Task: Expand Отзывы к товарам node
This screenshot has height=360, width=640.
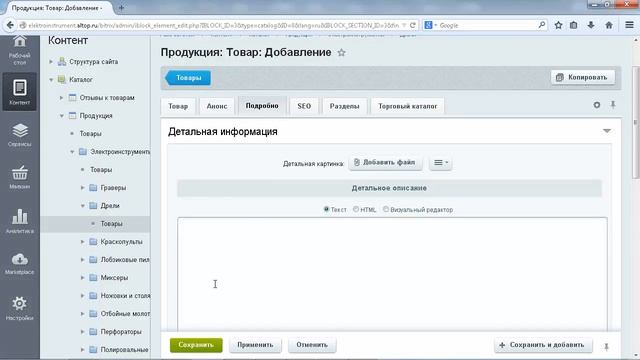Action: 62,98
